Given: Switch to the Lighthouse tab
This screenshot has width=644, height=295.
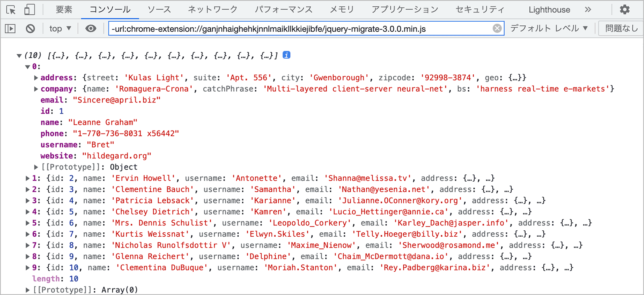Looking at the screenshot, I should tap(549, 10).
